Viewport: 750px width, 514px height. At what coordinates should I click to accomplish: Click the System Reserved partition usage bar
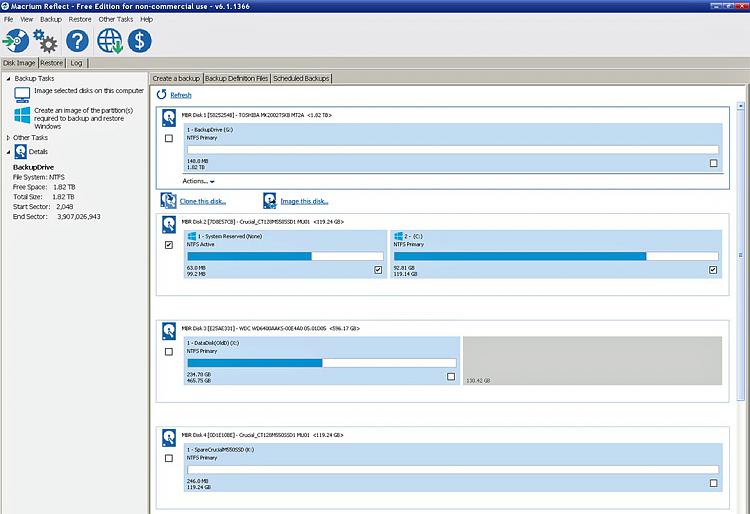[285, 256]
